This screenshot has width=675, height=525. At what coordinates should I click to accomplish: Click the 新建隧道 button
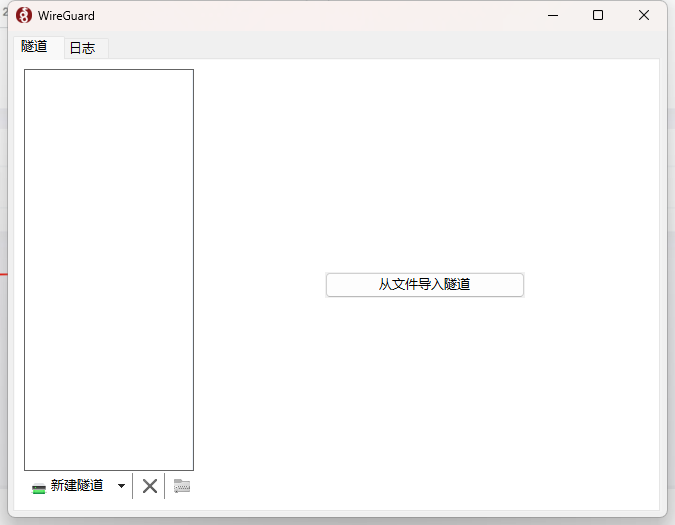(x=68, y=486)
